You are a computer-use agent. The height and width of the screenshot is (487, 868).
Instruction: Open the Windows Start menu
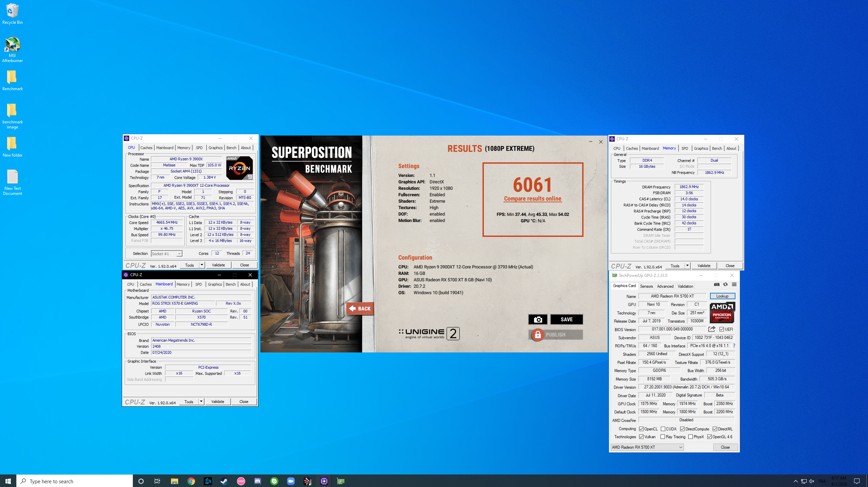[x=8, y=481]
